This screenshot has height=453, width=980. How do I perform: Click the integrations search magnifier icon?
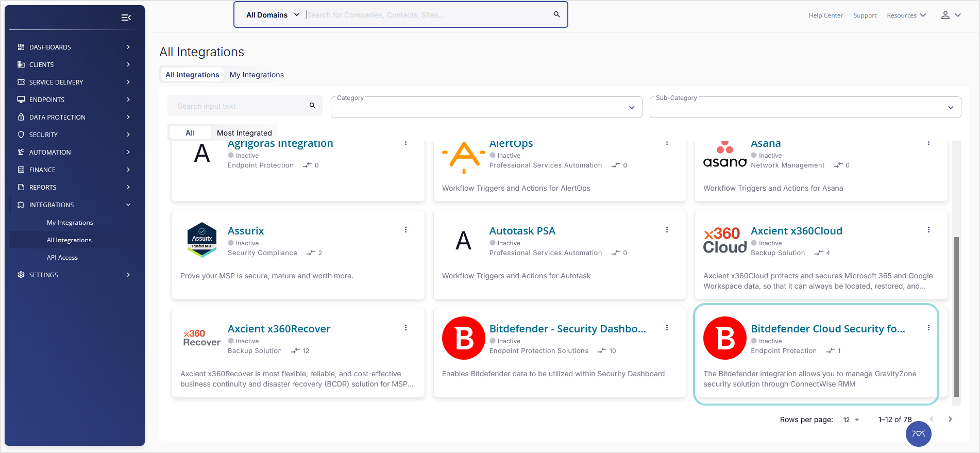pyautogui.click(x=312, y=106)
